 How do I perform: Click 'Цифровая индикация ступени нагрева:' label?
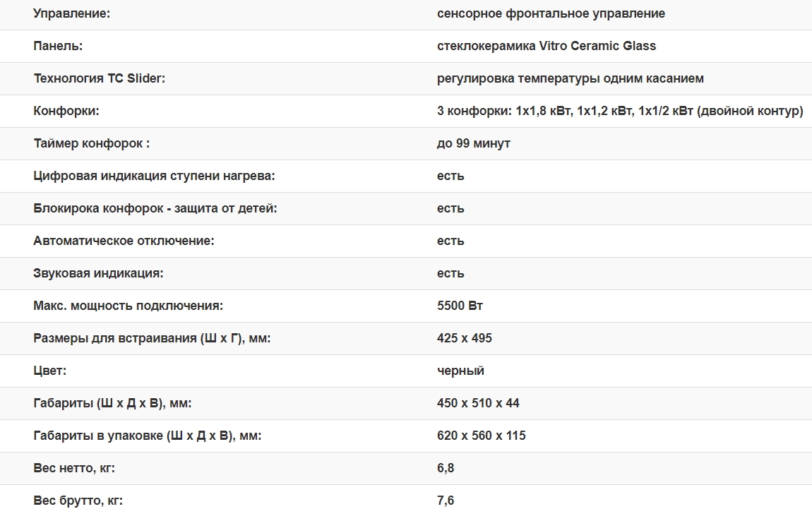[x=154, y=176]
